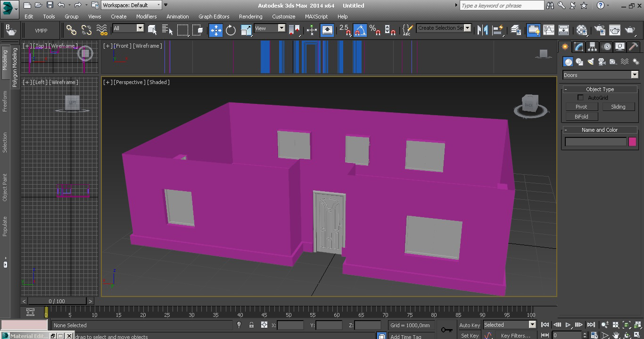Image resolution: width=644 pixels, height=339 pixels.
Task: Click the Set Key button
Action: 470,335
